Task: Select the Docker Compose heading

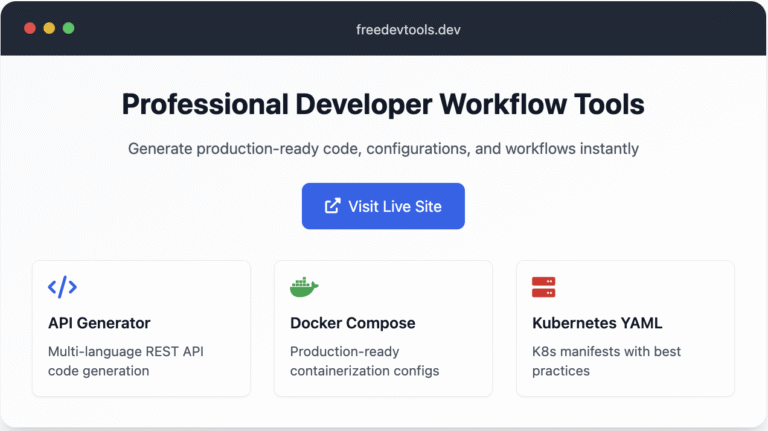Action: pos(352,323)
